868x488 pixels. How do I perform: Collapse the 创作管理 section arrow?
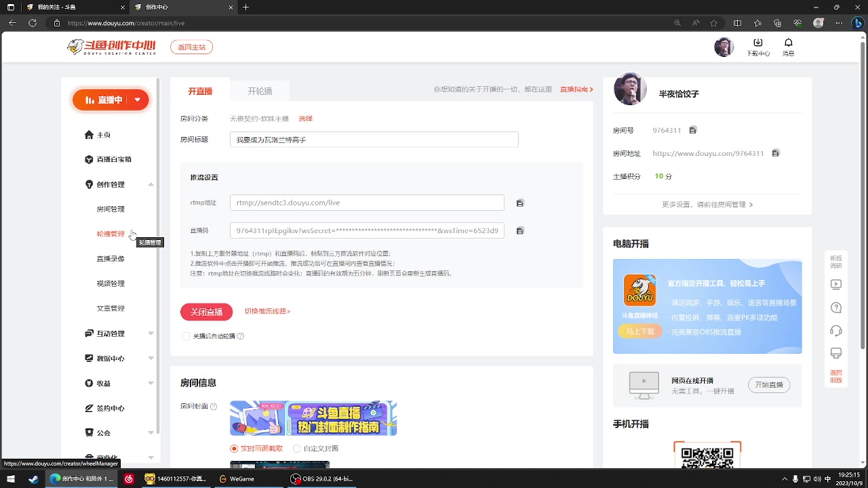[x=151, y=184]
